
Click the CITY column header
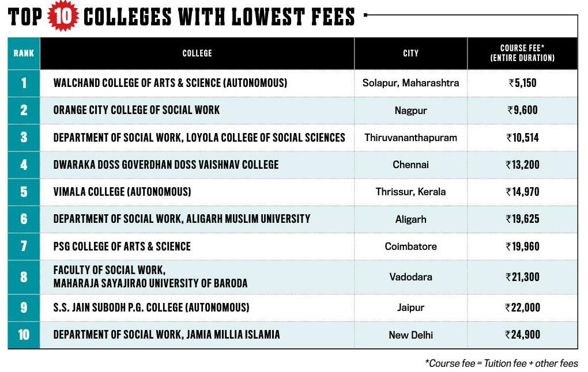410,53
